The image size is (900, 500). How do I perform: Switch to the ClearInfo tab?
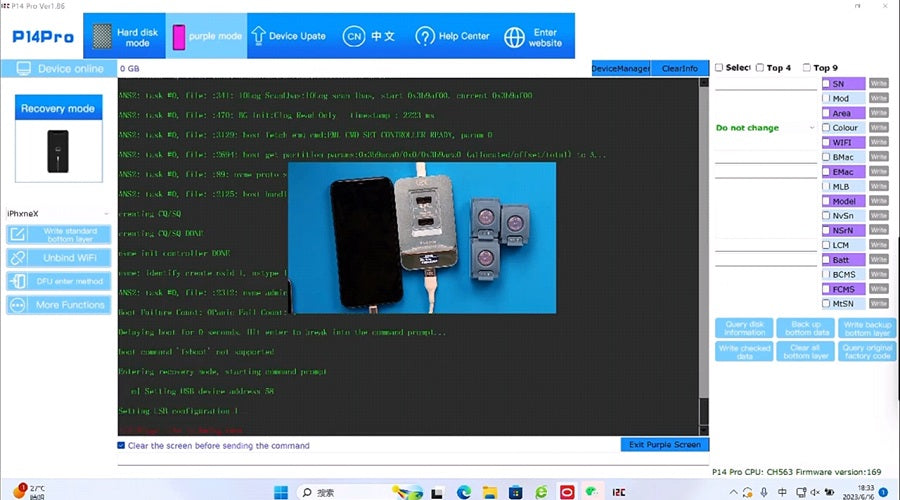coord(680,68)
